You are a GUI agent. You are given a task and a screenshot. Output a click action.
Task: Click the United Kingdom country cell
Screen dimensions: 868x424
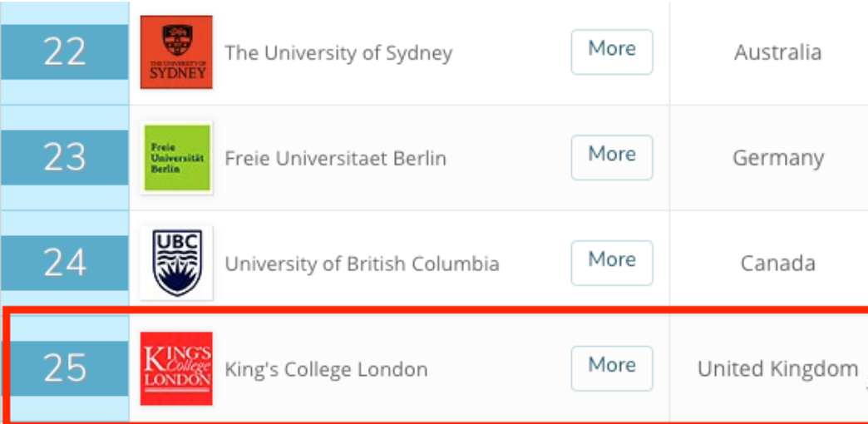777,369
